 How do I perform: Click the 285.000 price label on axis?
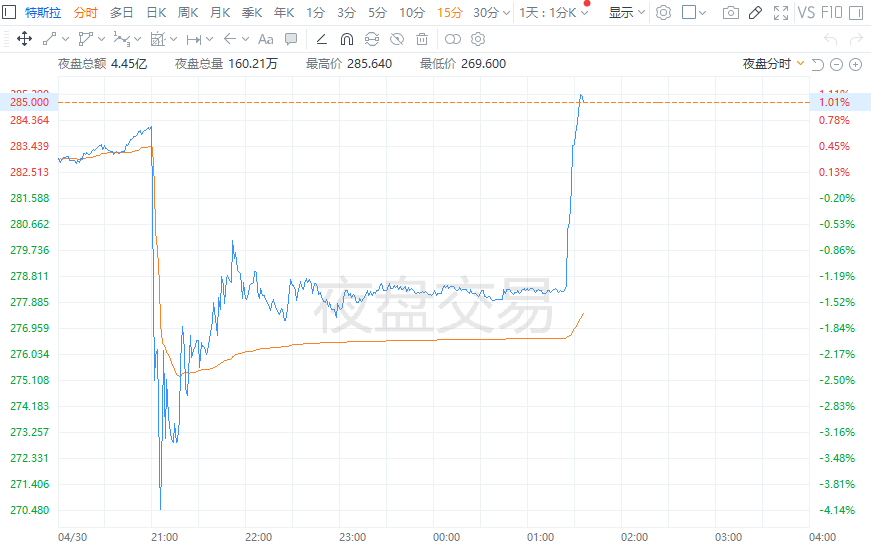tap(29, 102)
